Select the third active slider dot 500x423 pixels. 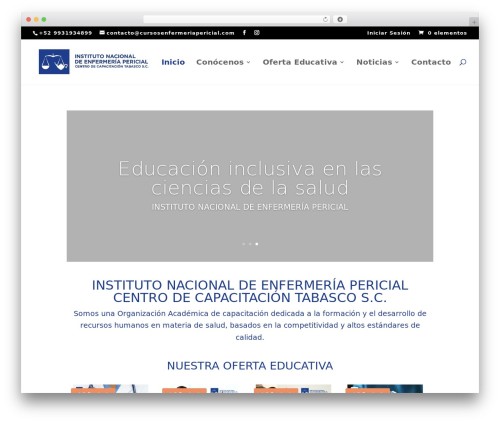tap(257, 244)
